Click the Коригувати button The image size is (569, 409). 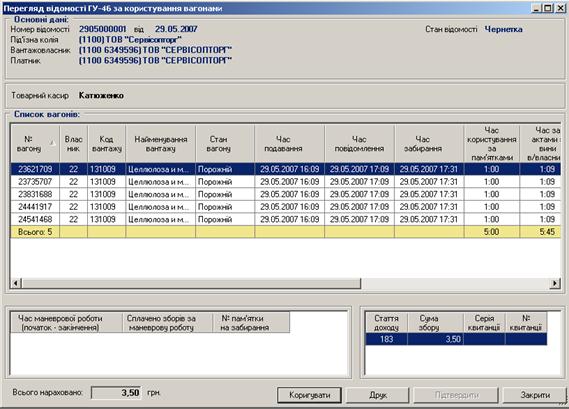309,395
